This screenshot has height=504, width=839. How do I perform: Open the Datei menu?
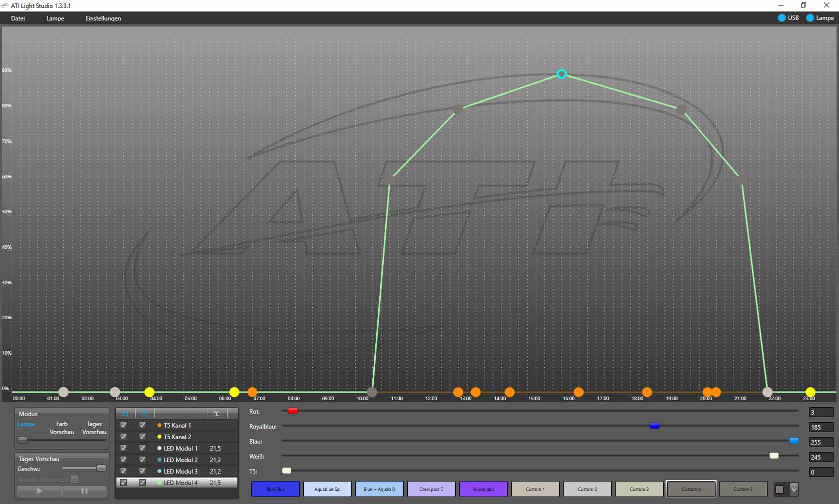pos(18,18)
